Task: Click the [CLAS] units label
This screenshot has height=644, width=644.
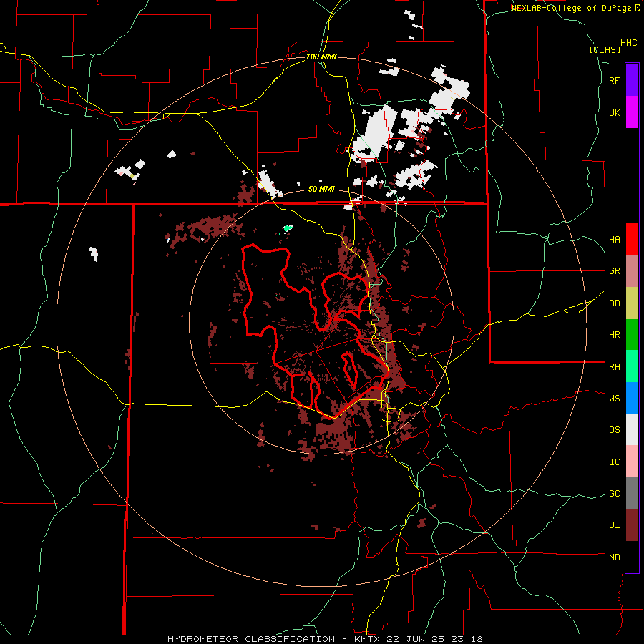Action: click(x=605, y=49)
